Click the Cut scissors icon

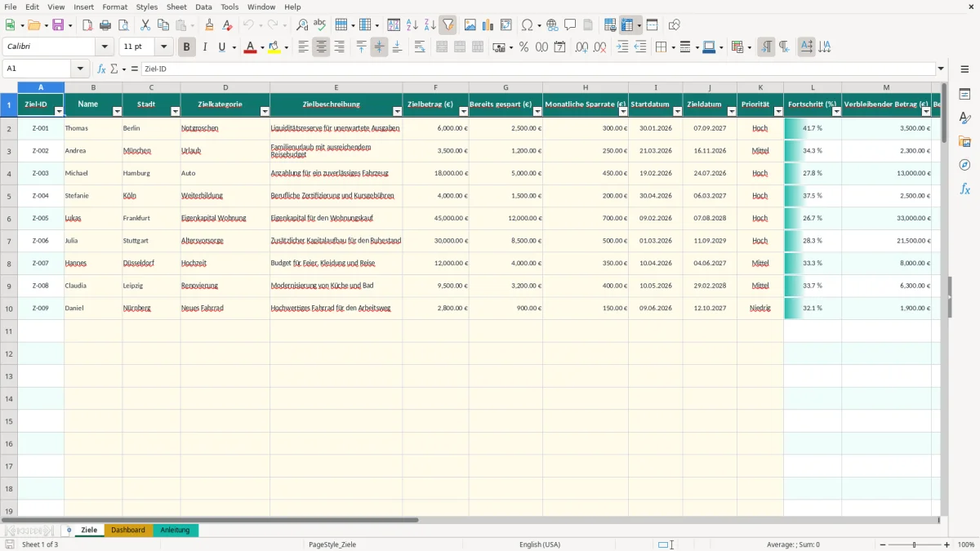tap(145, 25)
